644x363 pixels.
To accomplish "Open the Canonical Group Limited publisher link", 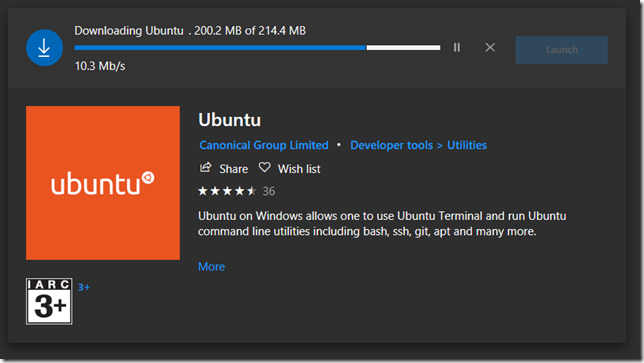I will click(x=264, y=145).
